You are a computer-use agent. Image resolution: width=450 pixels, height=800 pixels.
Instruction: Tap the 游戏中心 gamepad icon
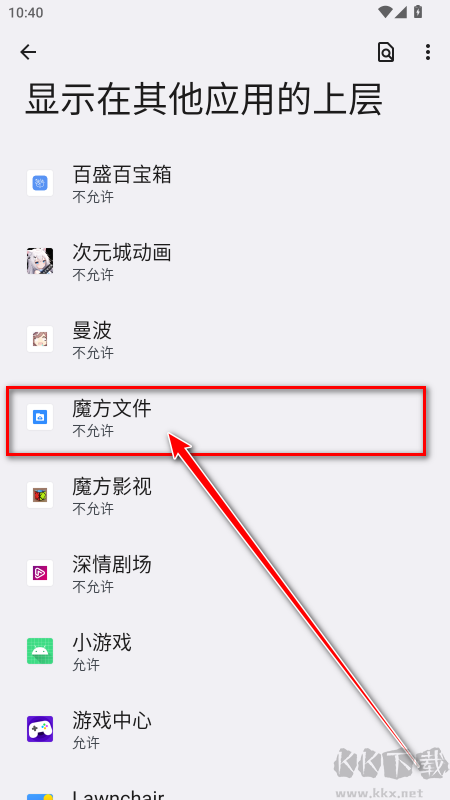coord(40,730)
